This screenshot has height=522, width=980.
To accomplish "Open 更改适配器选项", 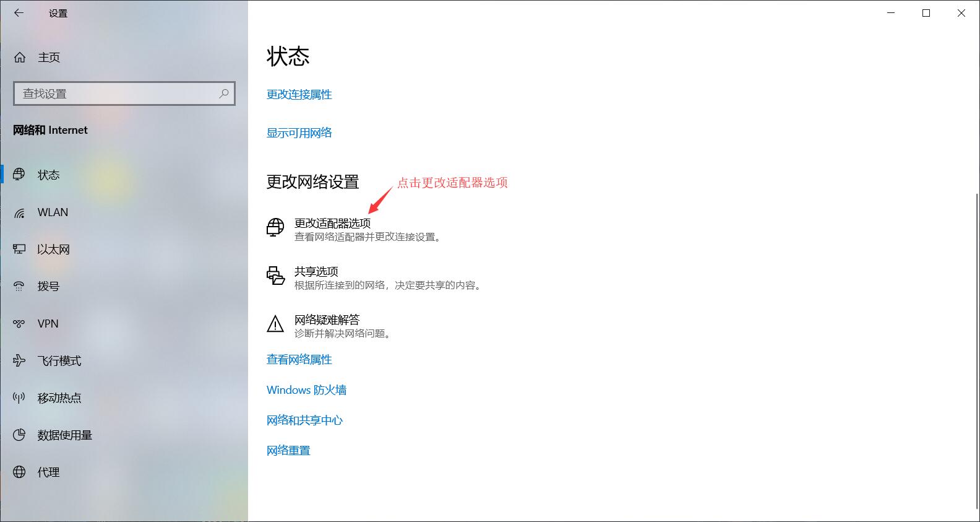I will coord(332,223).
